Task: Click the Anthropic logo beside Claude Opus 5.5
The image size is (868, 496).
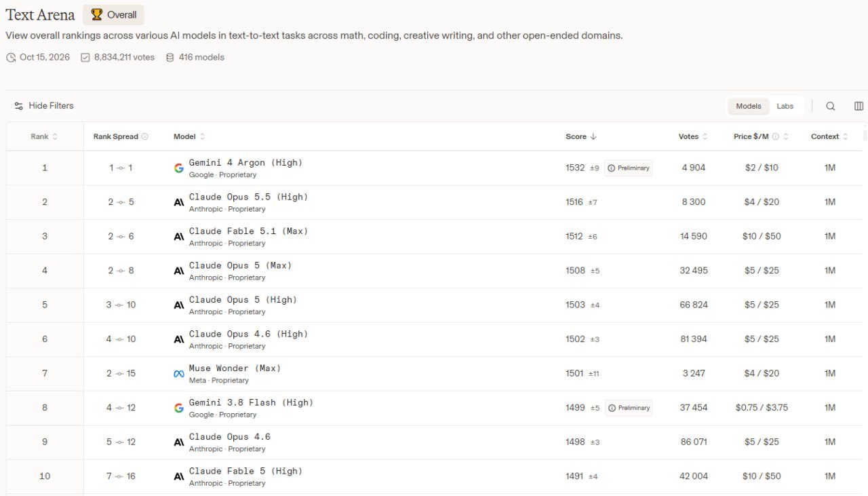Action: click(x=179, y=202)
